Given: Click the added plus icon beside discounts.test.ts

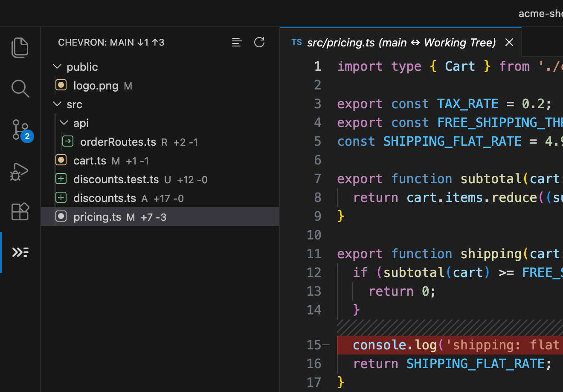Looking at the screenshot, I should [61, 179].
